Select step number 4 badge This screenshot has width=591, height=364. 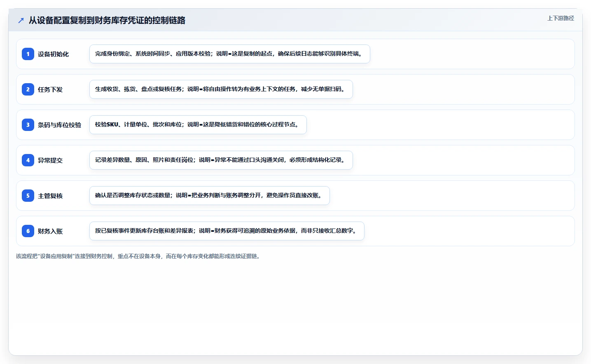pos(28,160)
